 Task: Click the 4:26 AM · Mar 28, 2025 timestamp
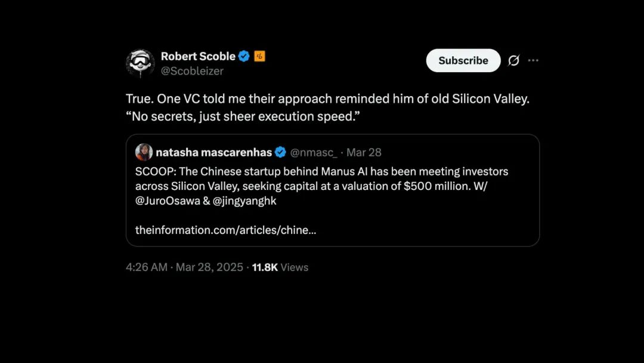pos(184,267)
